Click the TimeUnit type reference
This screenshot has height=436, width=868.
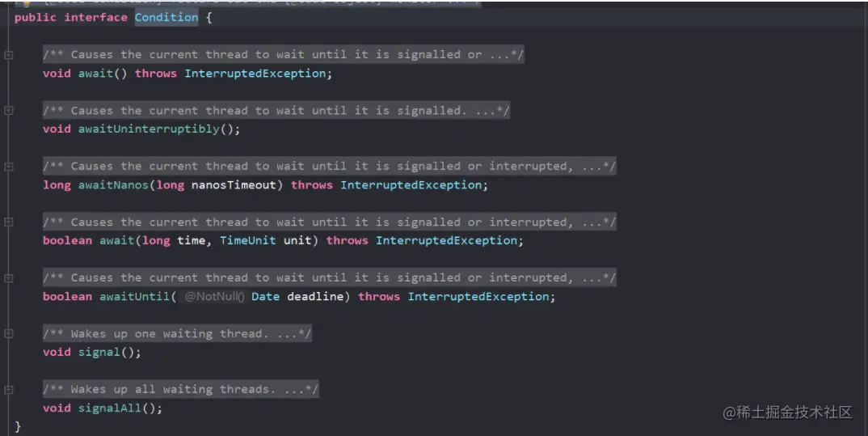[247, 240]
